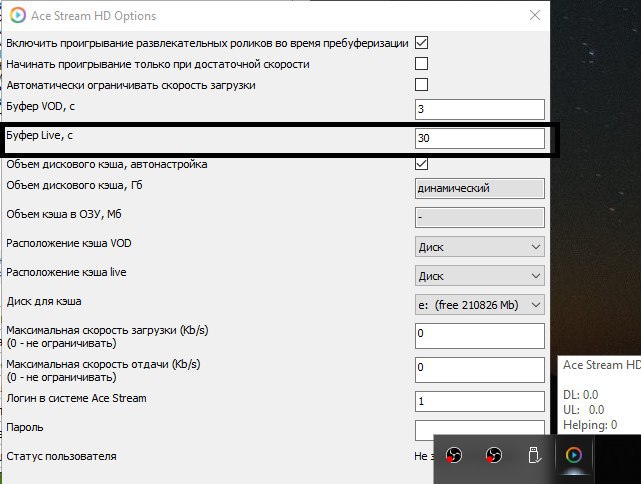This screenshot has width=641, height=484.
Task: Click the 'Объем кэша в ОЗУ, Мб' label
Action: pos(64,214)
